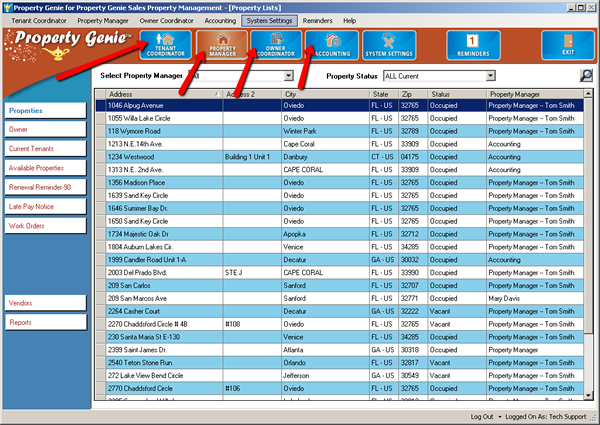Screen dimensions: 600x425
Task: Click the Exit door icon
Action: click(568, 45)
